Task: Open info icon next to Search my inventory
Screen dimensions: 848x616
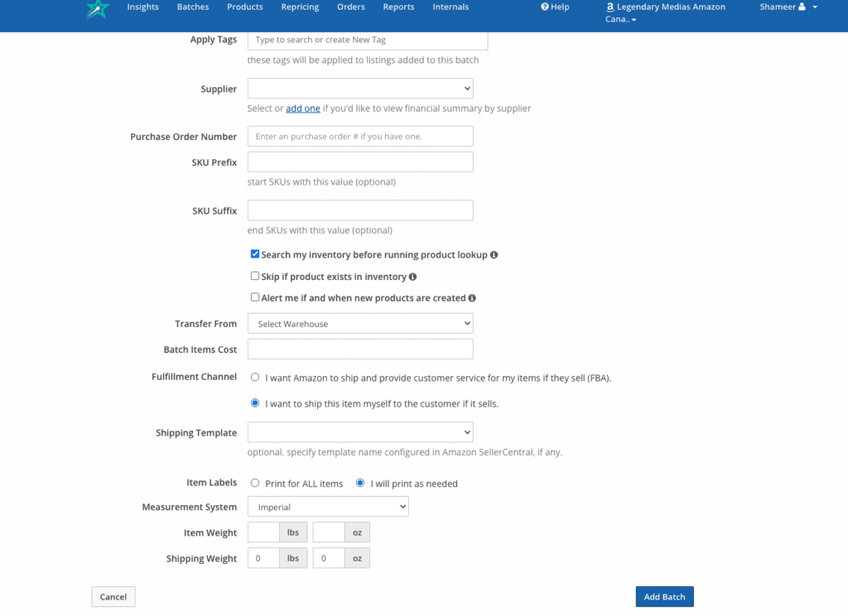Action: tap(494, 255)
